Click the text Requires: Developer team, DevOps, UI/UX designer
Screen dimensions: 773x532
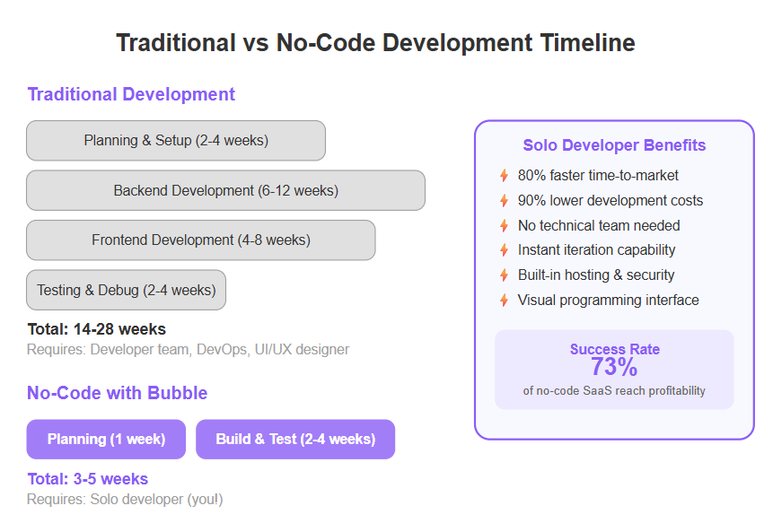click(188, 349)
